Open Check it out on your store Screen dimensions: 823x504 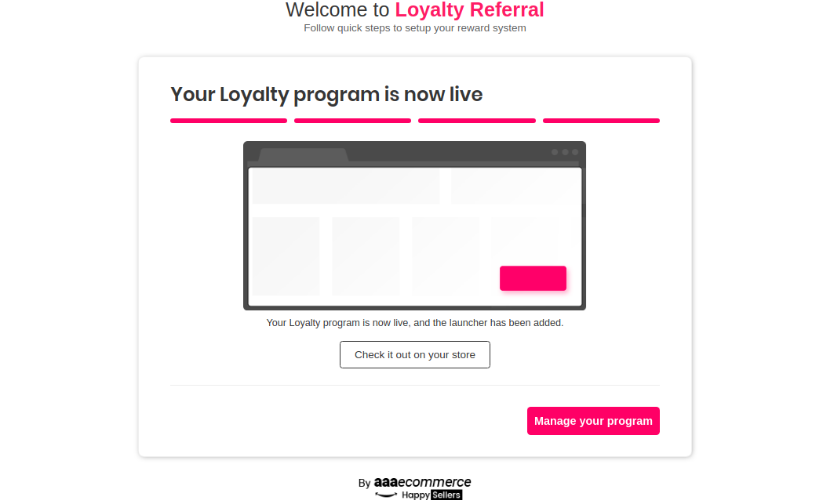pos(415,354)
